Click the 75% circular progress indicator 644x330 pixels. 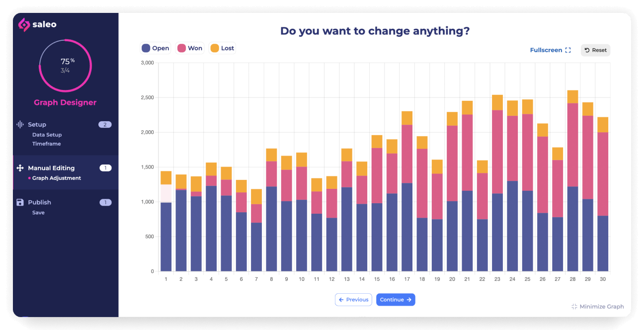tap(65, 65)
